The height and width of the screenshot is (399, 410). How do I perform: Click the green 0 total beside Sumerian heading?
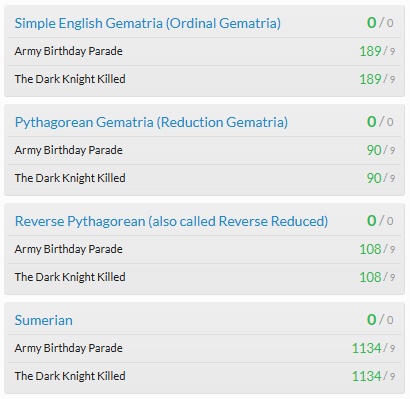point(372,320)
